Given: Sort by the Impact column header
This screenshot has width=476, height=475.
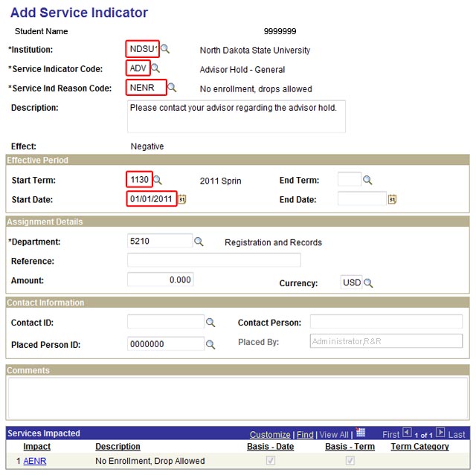Looking at the screenshot, I should tap(36, 447).
